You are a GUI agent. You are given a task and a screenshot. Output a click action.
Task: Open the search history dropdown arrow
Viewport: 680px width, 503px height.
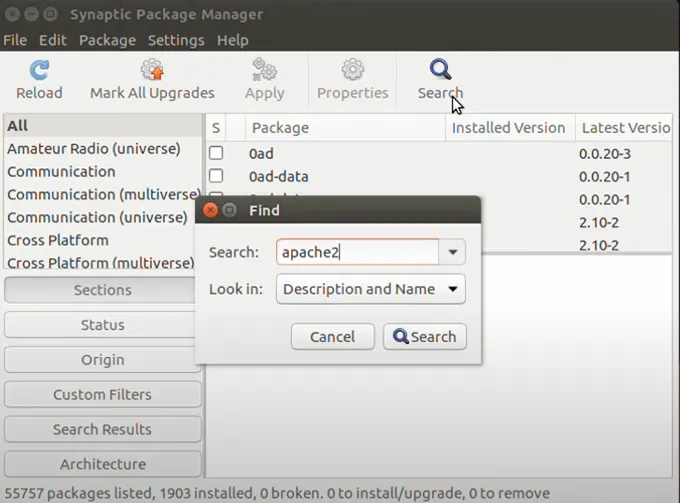coord(452,252)
